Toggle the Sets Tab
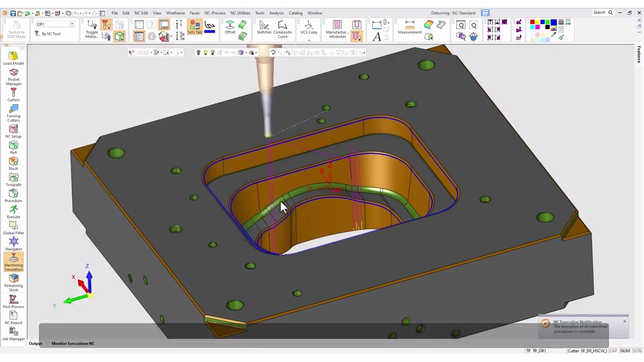644x362 pixels. coord(195,28)
